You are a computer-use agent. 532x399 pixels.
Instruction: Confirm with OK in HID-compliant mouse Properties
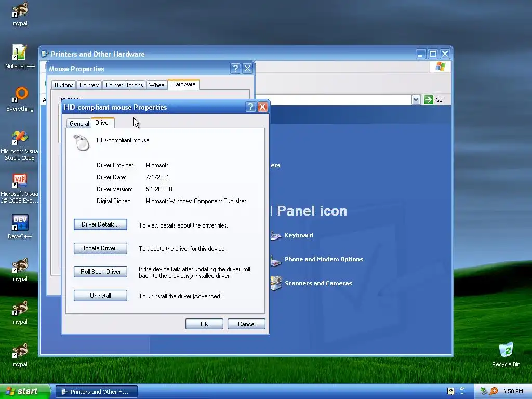204,324
